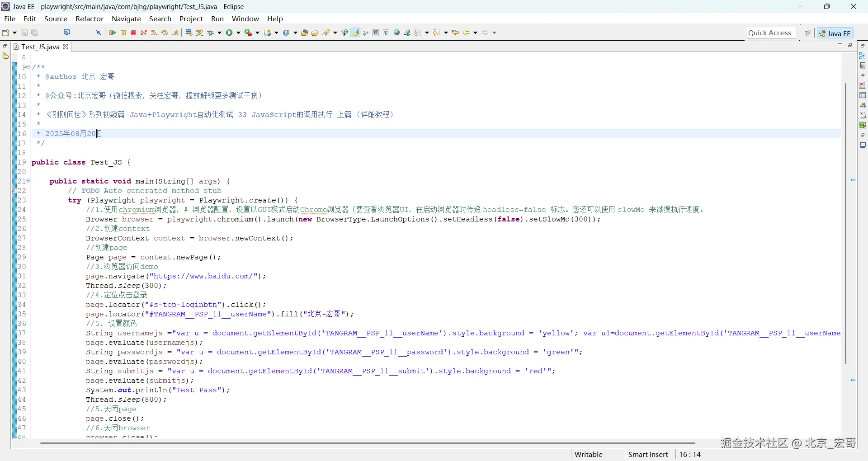Toggle Mark Occurrences highlighter
The height and width of the screenshot is (461, 868).
(356, 33)
